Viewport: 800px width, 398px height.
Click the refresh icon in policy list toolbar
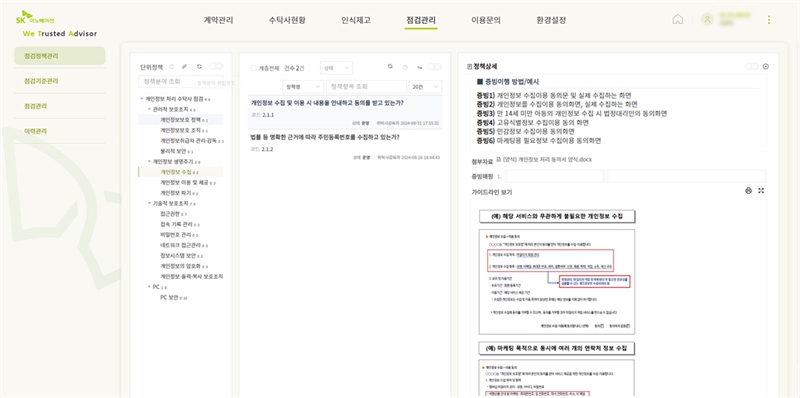coord(390,66)
